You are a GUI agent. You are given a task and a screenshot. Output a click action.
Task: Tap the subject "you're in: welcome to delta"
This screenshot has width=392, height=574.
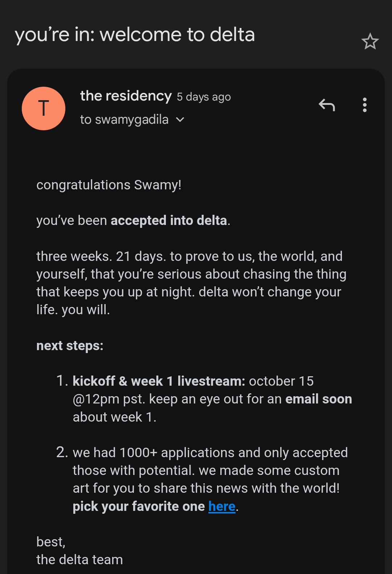135,35
